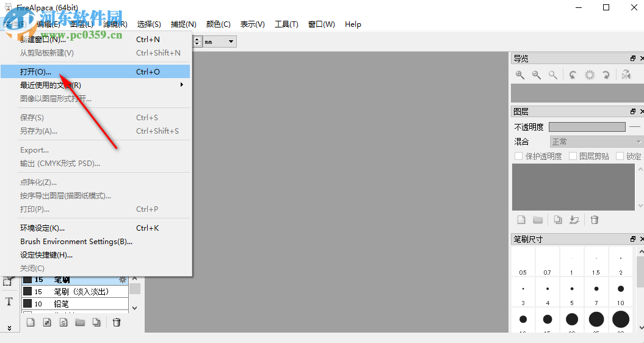This screenshot has width=644, height=343.
Task: Select the select-eraser tool above Text tool
Action: [8, 281]
